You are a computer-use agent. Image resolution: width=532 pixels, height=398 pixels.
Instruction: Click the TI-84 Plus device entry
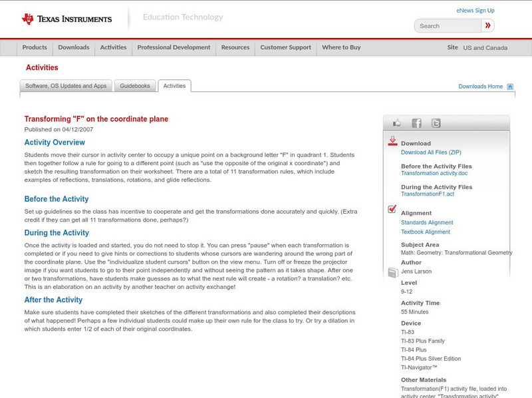click(414, 350)
